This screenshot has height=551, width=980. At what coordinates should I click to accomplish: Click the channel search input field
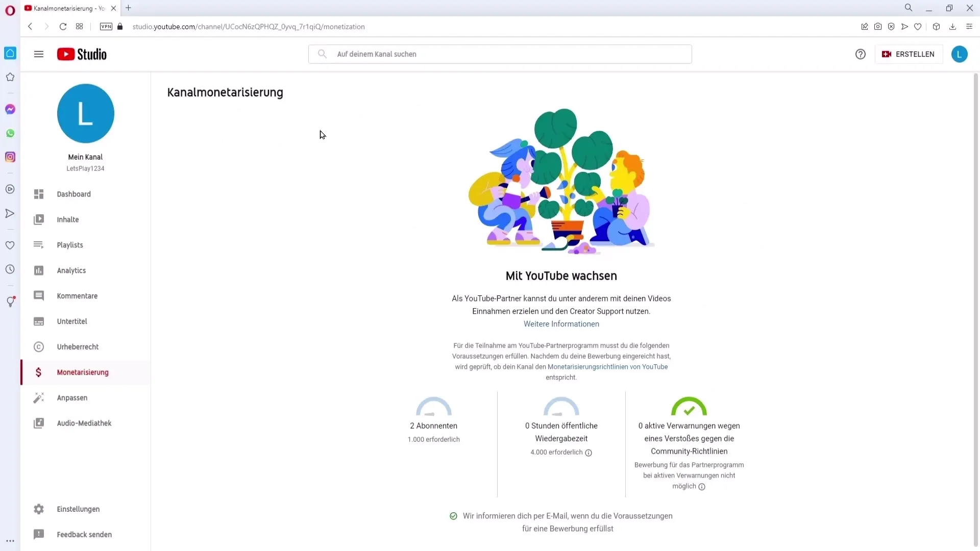(500, 54)
